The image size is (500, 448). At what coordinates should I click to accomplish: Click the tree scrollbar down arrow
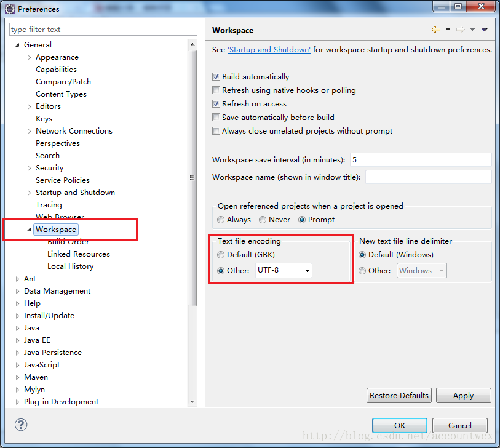(x=192, y=401)
